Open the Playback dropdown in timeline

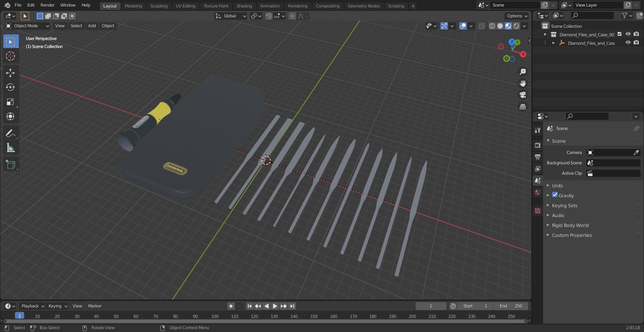tap(32, 306)
